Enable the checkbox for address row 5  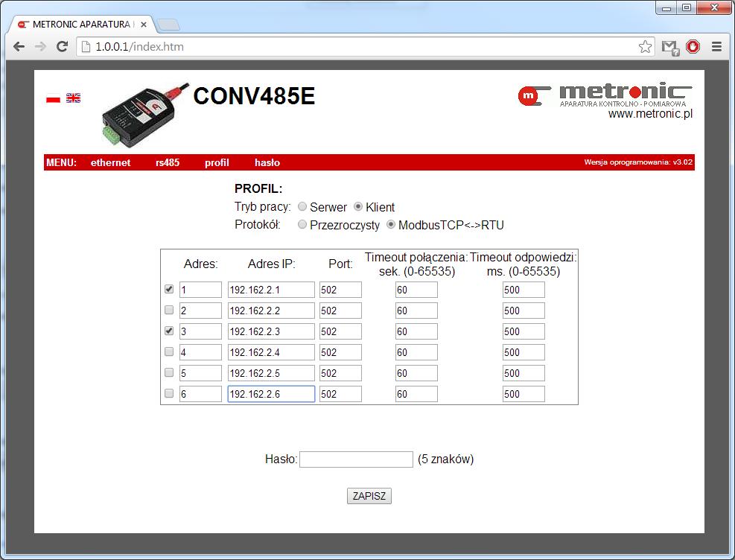[169, 372]
